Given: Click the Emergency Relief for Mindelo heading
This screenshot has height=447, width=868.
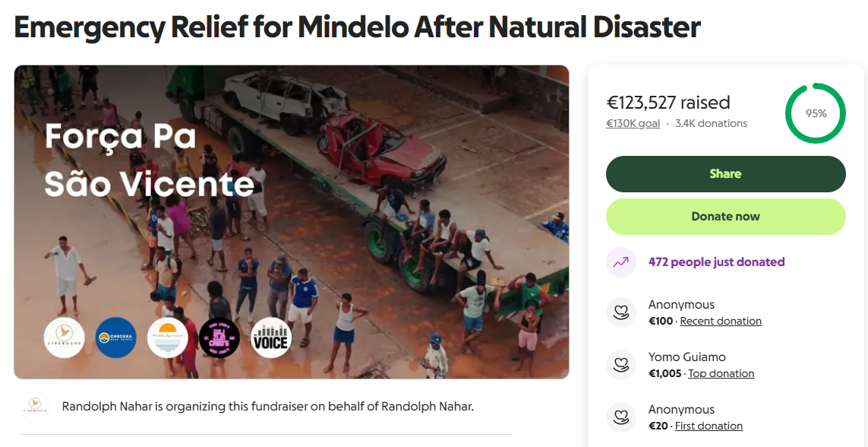Looking at the screenshot, I should click(x=358, y=27).
